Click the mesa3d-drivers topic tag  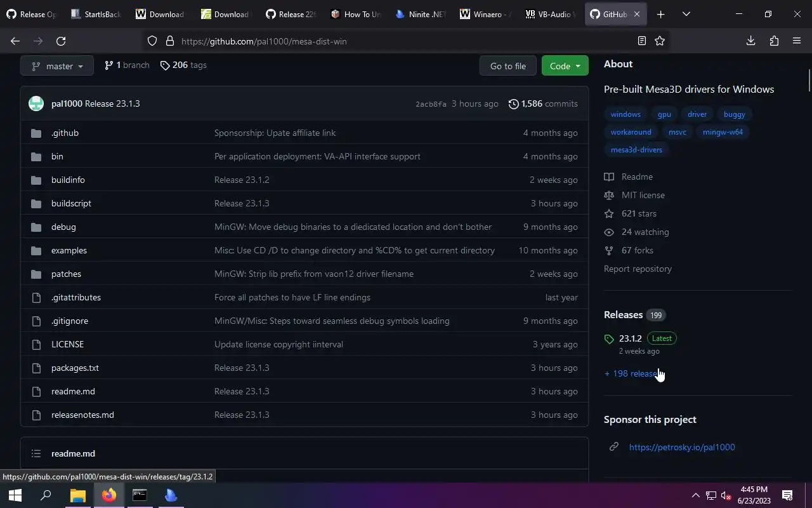coord(636,150)
